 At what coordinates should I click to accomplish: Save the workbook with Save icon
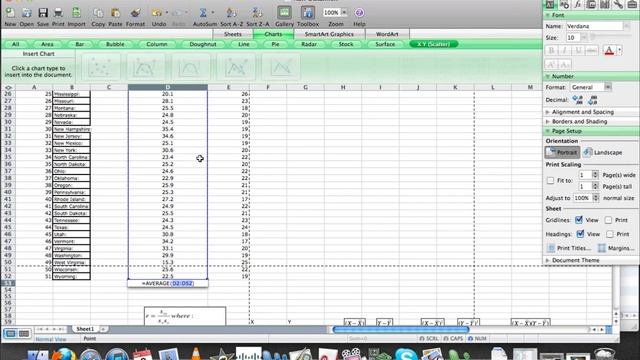[43, 13]
